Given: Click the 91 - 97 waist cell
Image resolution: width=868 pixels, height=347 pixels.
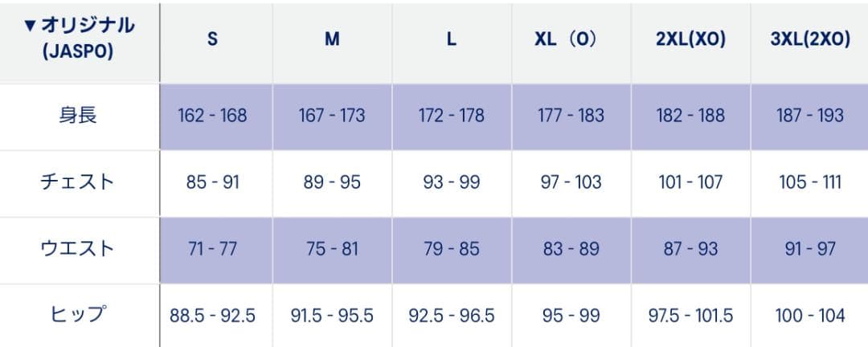Looking at the screenshot, I should point(810,249).
